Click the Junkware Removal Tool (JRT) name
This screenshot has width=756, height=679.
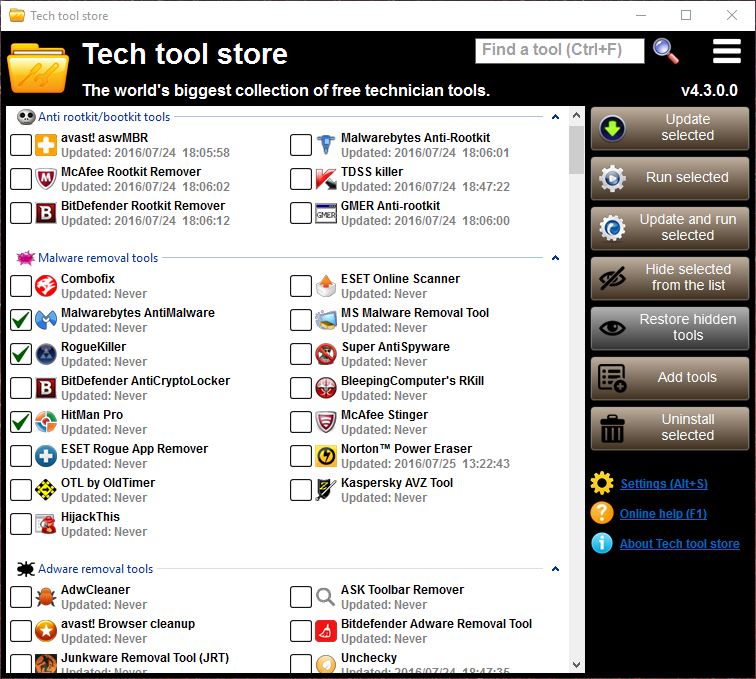(145, 657)
